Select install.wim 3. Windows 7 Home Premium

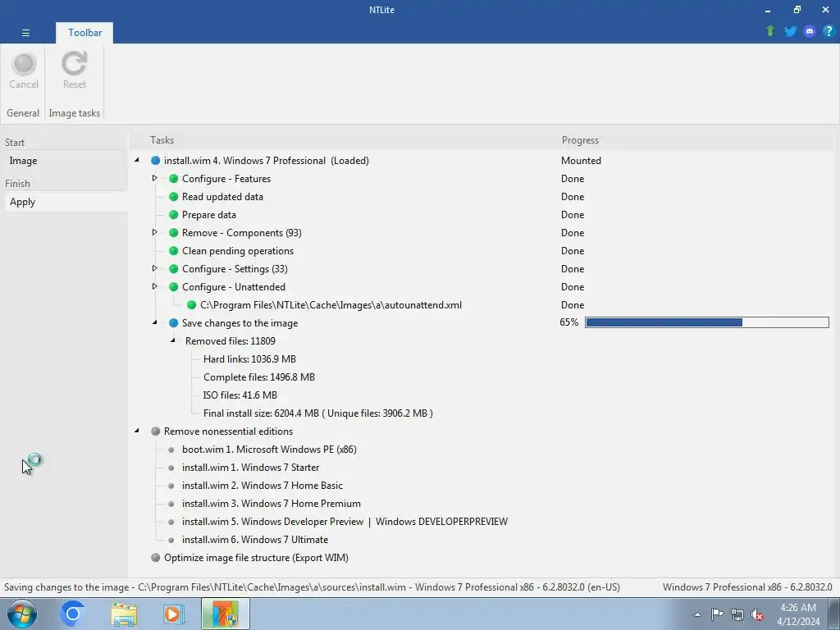click(x=271, y=504)
